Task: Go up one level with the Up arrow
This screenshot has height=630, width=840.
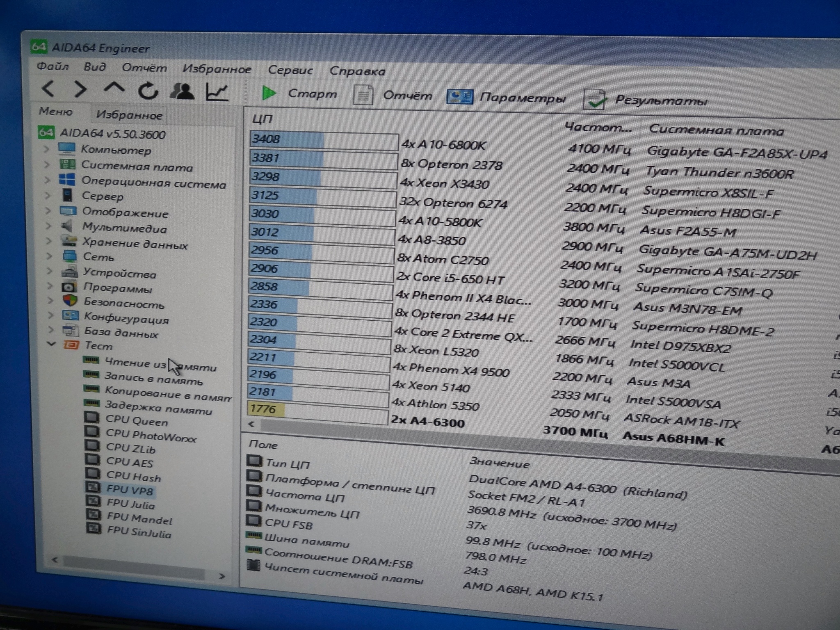Action: tap(114, 88)
